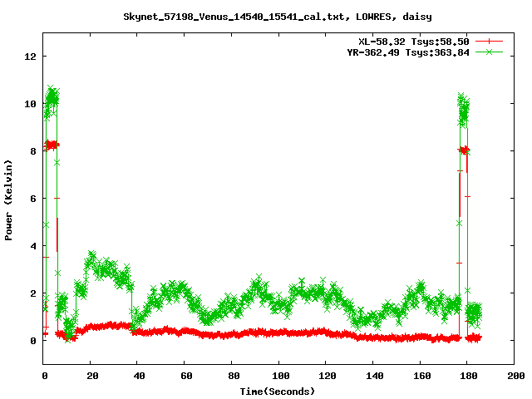Click y-axis tick label 4

pos(33,246)
